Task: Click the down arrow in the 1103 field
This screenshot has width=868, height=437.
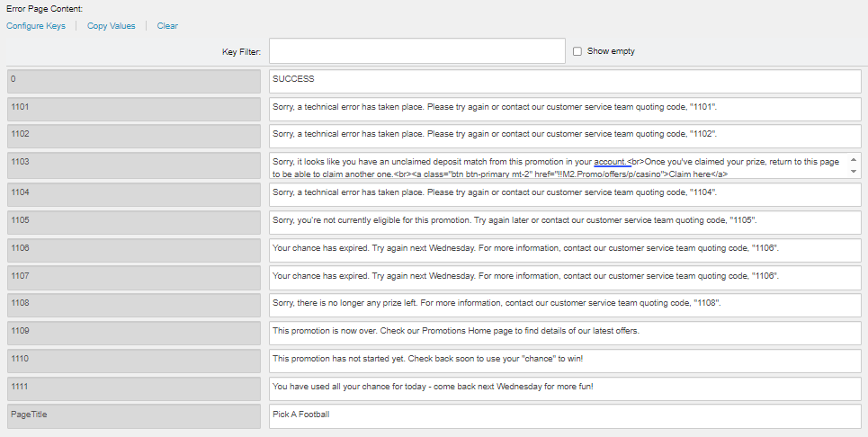Action: pos(854,172)
